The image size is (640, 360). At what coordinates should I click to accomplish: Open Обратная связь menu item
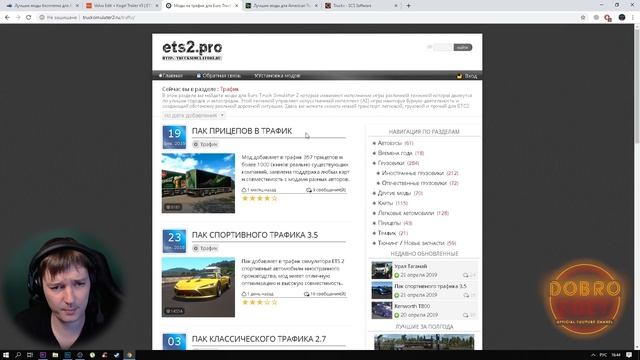tap(219, 76)
